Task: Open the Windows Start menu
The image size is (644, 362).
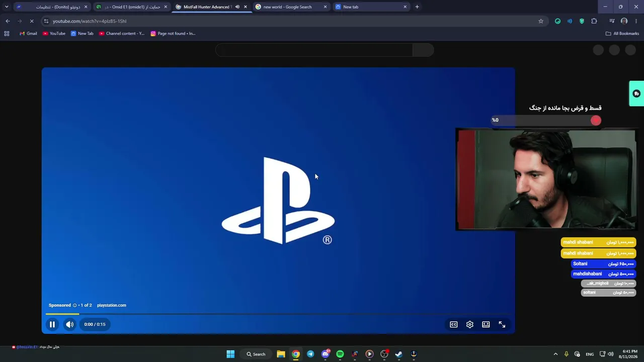Action: 230,354
